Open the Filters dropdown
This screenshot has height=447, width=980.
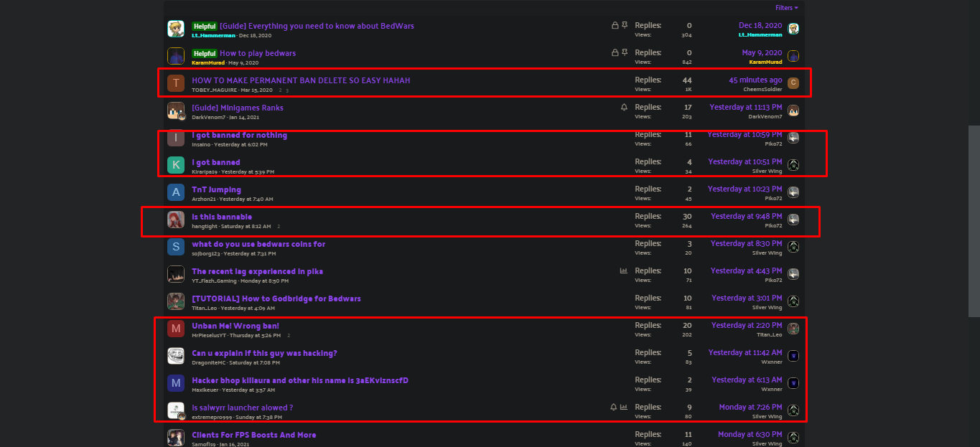point(786,8)
